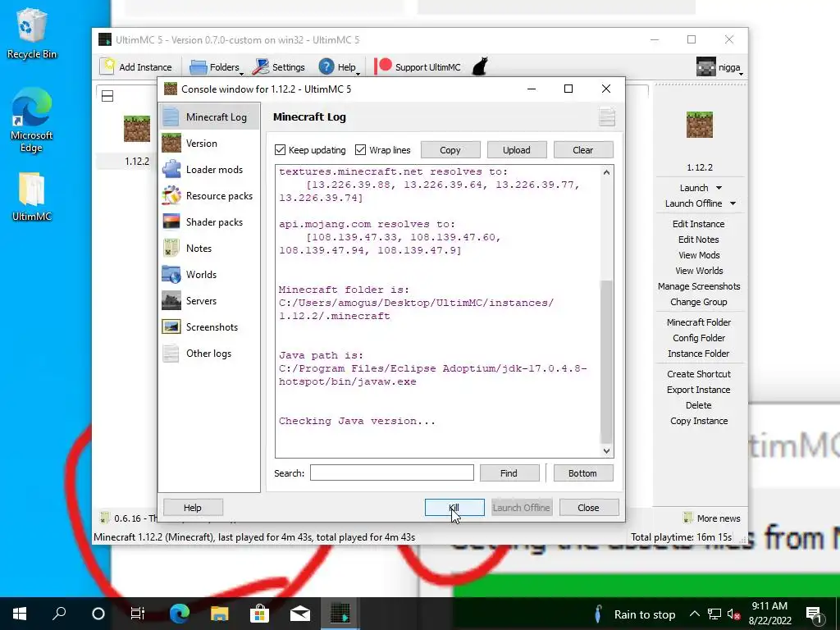
Task: Click the notepad icon beside Minecraft Log header
Action: pyautogui.click(x=606, y=116)
